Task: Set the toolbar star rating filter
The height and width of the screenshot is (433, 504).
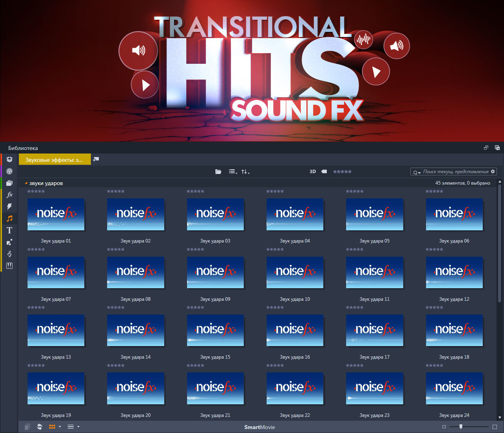Action: [x=342, y=172]
